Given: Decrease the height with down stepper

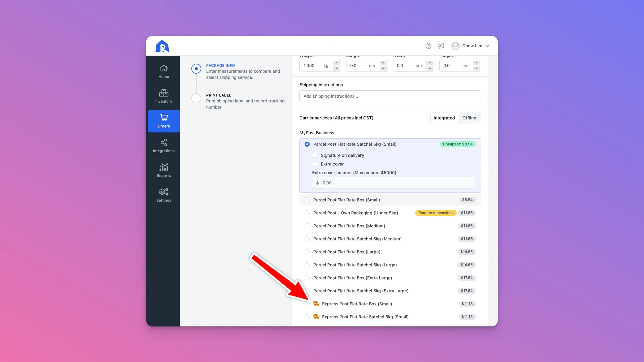Looking at the screenshot, I should pos(476,68).
